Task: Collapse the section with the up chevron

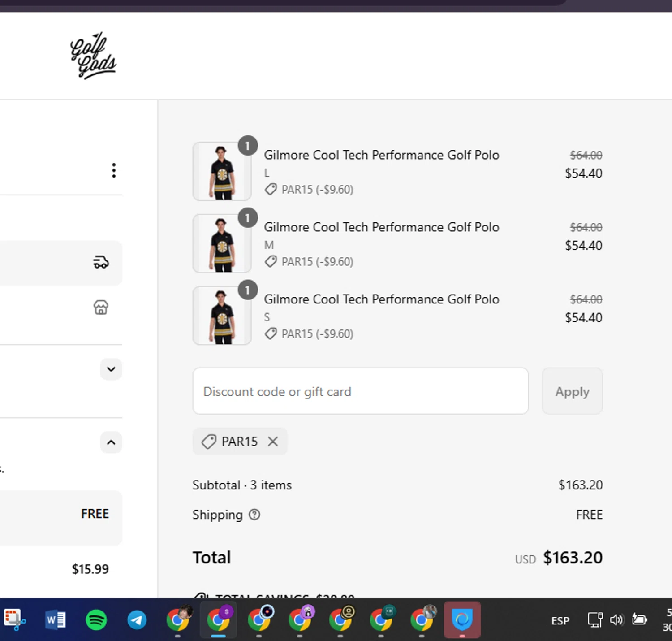Action: tap(111, 443)
